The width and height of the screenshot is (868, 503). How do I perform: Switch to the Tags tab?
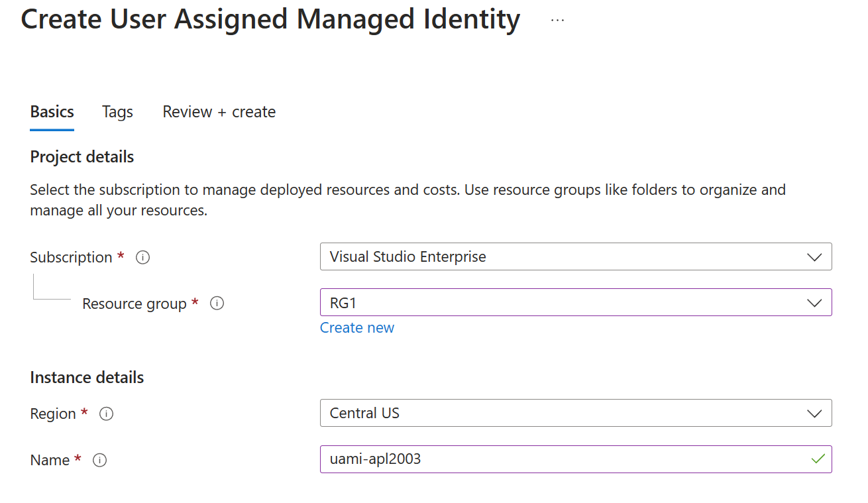[x=117, y=111]
